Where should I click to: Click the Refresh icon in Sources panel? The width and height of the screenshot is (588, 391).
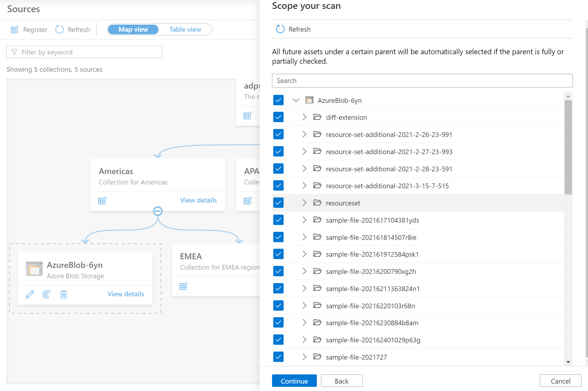tap(60, 29)
